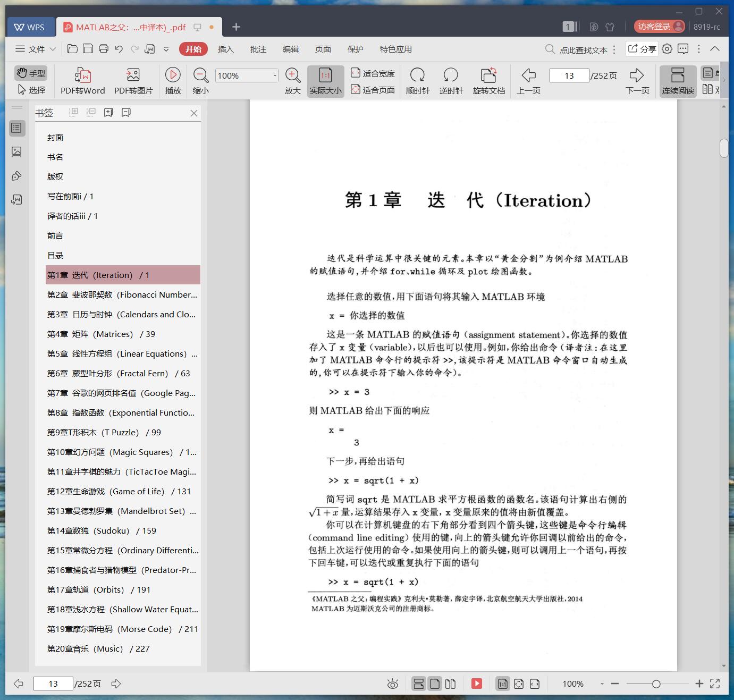Select the 开始 ribbon tab

click(x=193, y=49)
